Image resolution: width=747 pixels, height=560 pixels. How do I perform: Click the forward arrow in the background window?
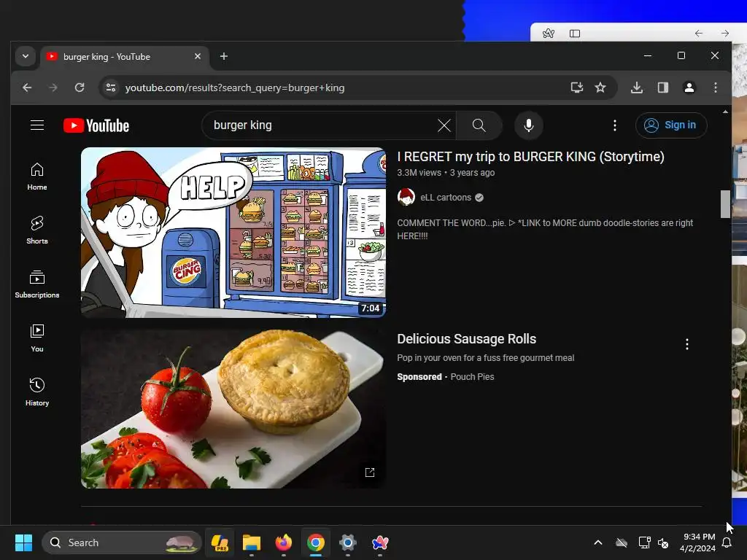coord(725,34)
